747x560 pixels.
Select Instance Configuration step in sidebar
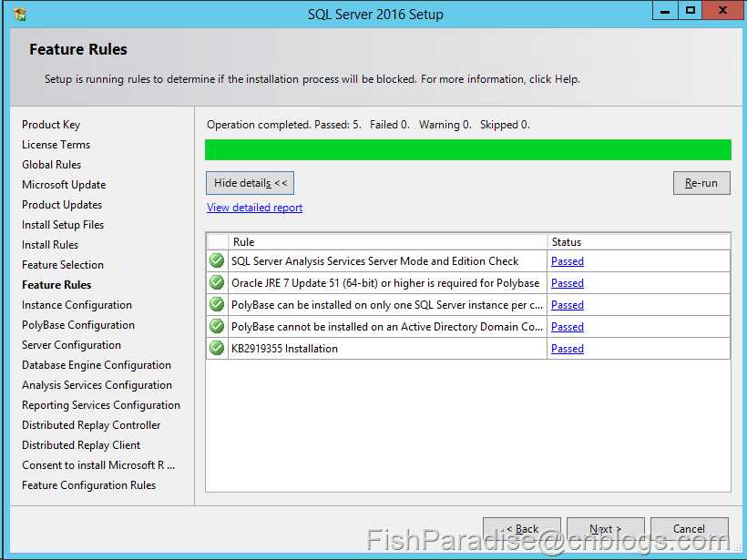[77, 305]
